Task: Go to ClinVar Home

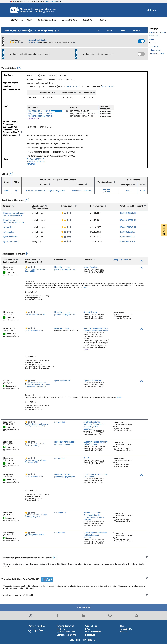Action: coord(17,20)
